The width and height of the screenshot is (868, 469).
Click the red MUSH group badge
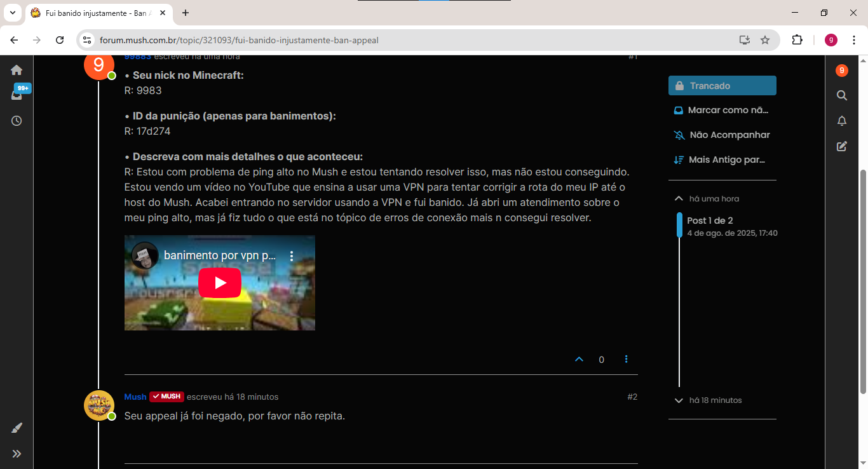coord(166,397)
